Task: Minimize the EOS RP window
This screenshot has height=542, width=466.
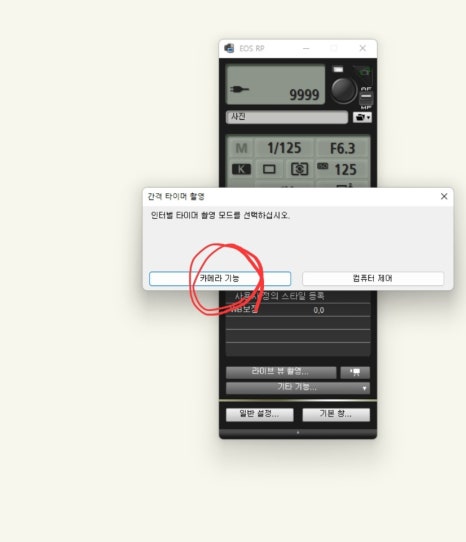Action: [x=306, y=48]
